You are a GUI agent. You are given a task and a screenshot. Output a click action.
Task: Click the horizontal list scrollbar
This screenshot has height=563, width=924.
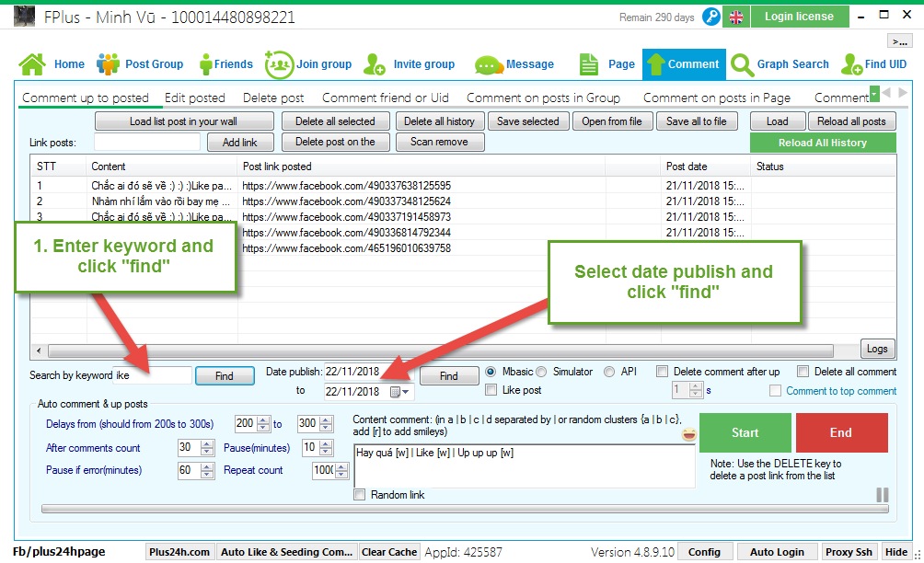point(441,351)
